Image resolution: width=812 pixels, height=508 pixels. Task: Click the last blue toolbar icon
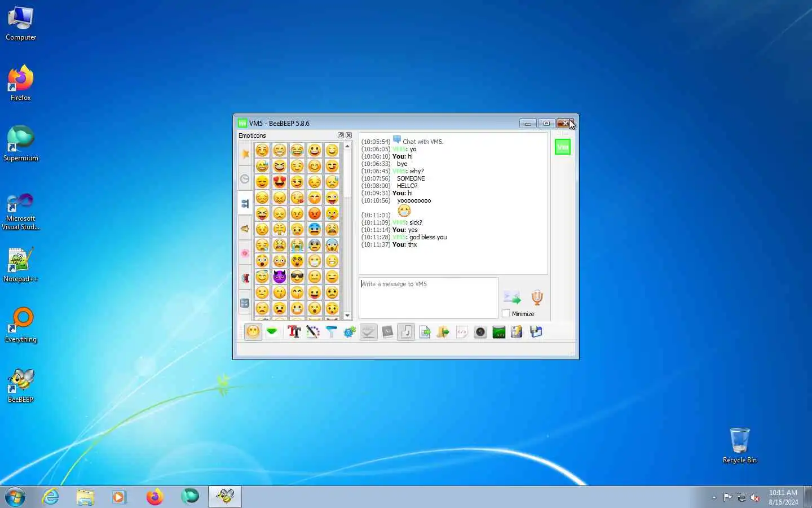(x=536, y=332)
